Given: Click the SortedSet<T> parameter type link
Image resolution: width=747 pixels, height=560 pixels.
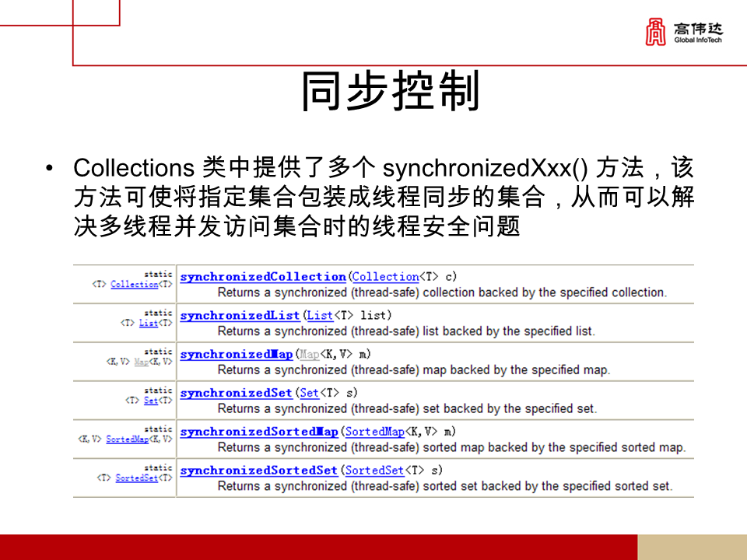Looking at the screenshot, I should [x=375, y=471].
